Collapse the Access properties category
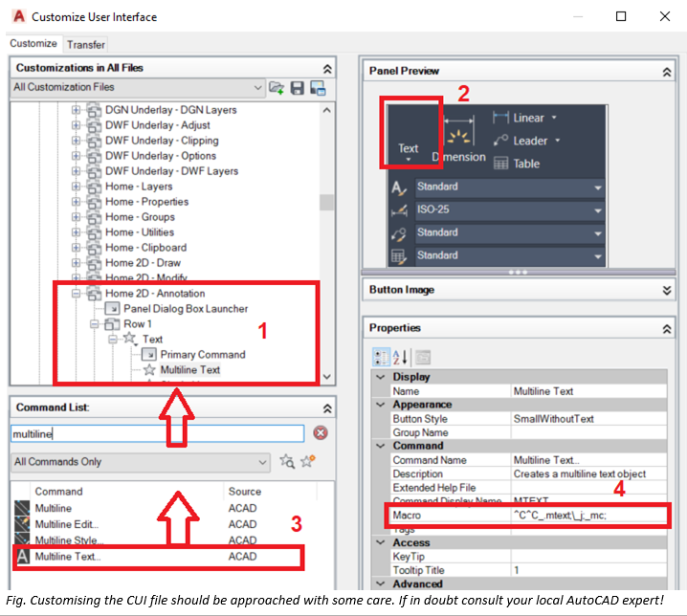Viewport: 687px width, 616px height. point(381,542)
